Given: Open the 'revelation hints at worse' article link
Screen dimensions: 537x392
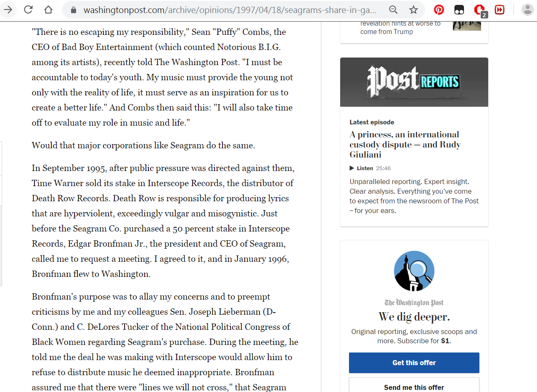Looking at the screenshot, I should [x=400, y=28].
